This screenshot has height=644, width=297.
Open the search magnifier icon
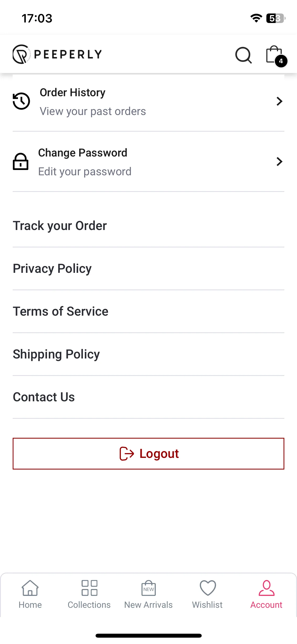pos(243,55)
